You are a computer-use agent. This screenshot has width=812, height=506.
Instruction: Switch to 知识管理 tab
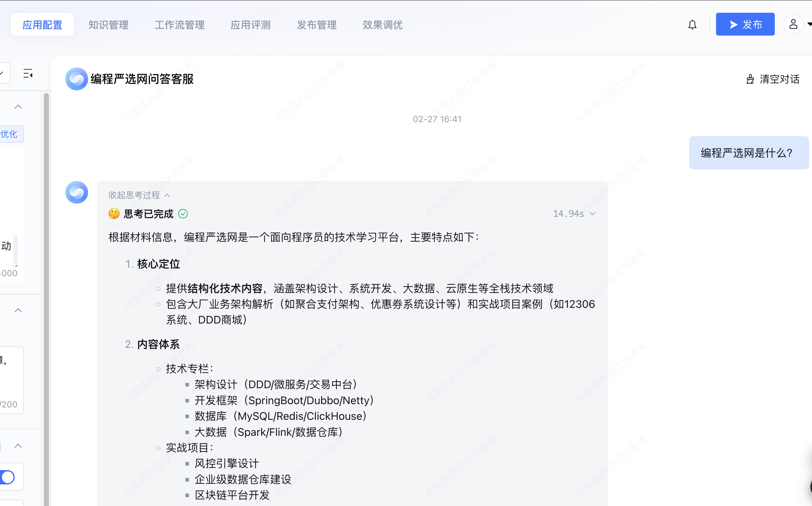click(108, 25)
